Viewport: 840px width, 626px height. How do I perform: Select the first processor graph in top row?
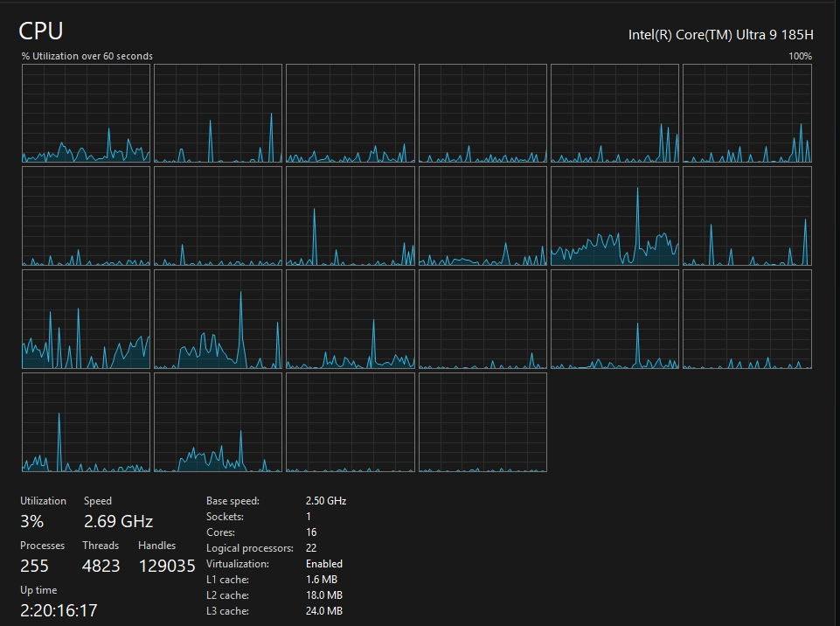[86, 113]
